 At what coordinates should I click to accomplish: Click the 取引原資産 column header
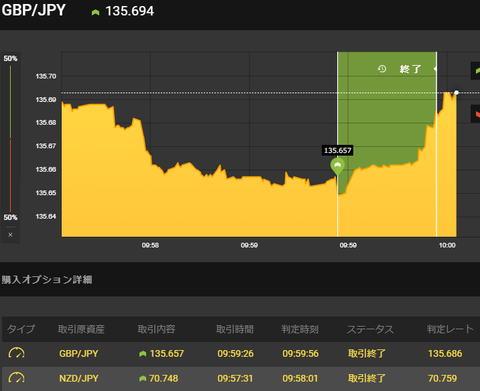coord(81,329)
